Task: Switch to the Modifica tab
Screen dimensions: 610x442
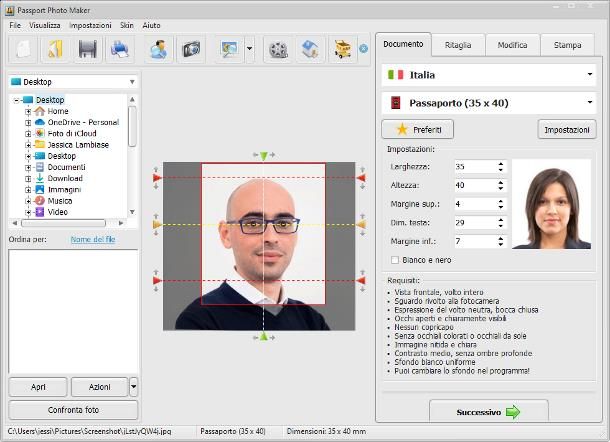Action: click(x=512, y=45)
